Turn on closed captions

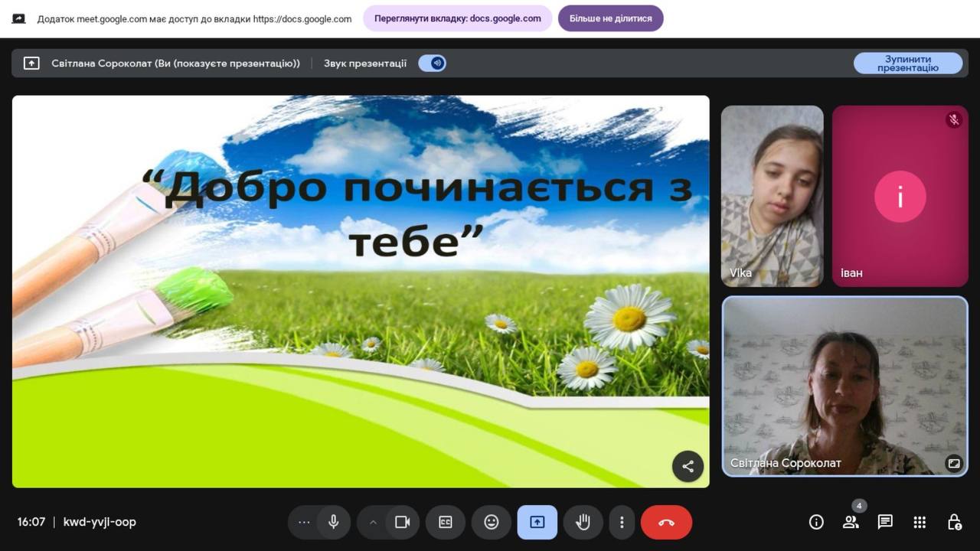[446, 522]
